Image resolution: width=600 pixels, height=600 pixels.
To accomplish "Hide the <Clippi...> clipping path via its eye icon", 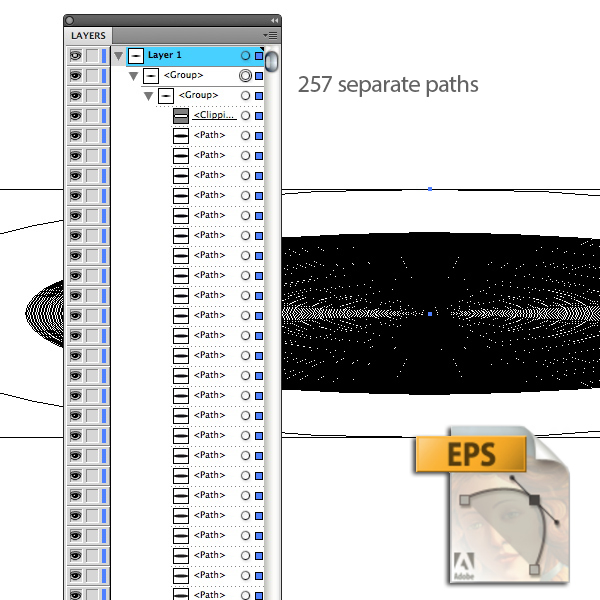I will pos(75,116).
